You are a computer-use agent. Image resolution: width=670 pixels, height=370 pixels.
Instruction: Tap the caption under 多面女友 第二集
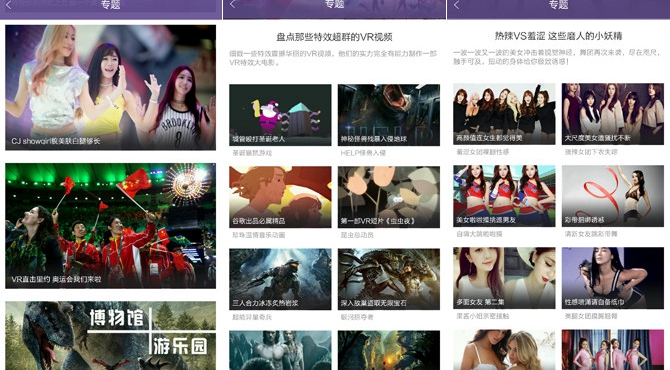click(482, 316)
